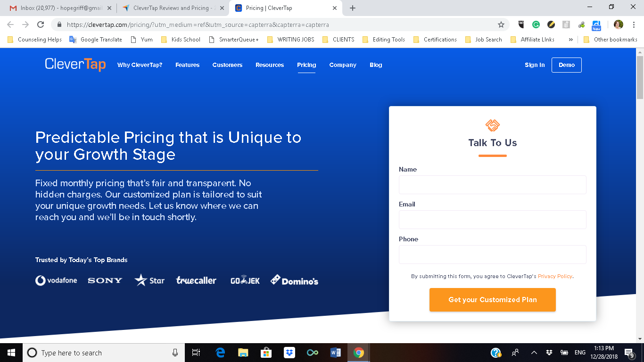Click the taskbar clock showing 1:13 PM

(603, 353)
